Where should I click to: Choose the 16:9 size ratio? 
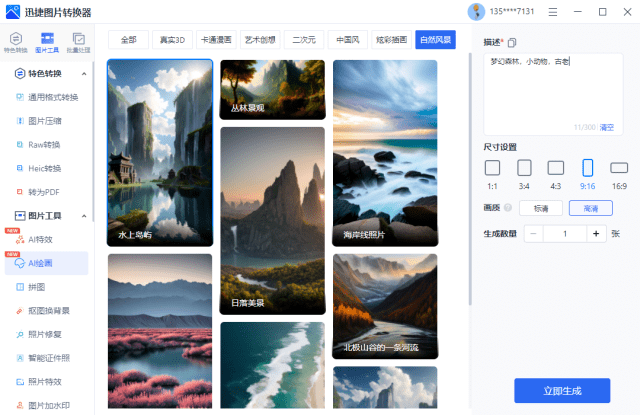tap(619, 168)
